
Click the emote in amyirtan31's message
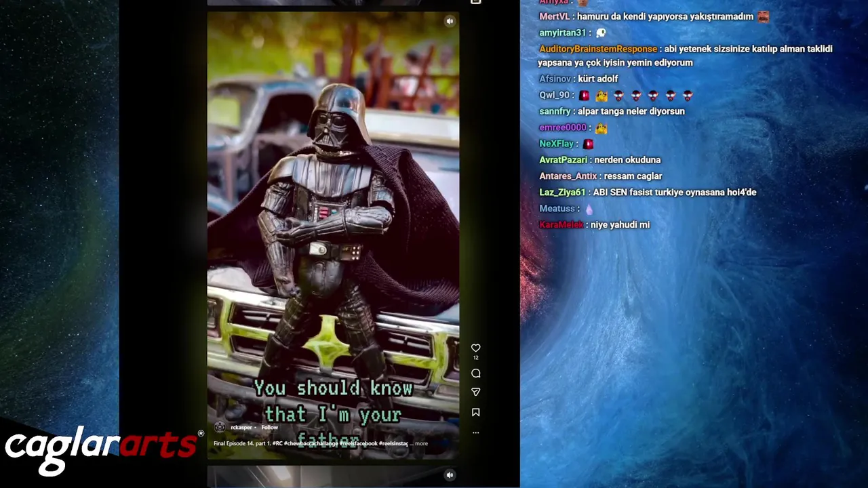click(x=600, y=33)
